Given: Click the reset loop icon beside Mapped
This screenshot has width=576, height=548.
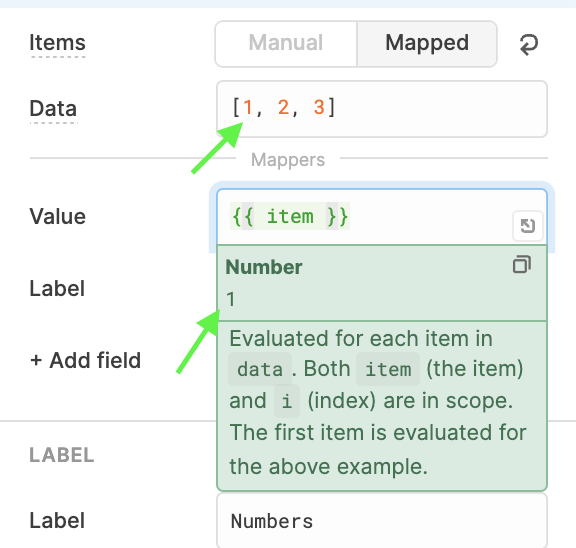Looking at the screenshot, I should [528, 44].
